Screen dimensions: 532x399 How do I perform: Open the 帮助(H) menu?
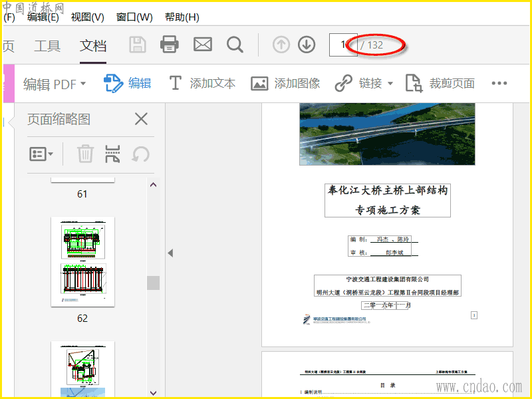182,17
